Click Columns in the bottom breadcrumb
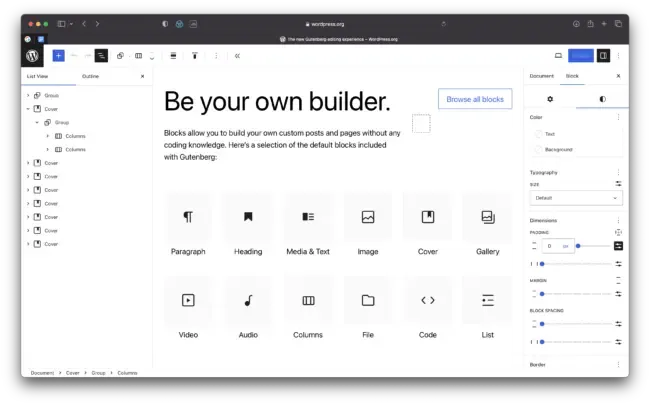Image resolution: width=650 pixels, height=405 pixels. (127, 373)
